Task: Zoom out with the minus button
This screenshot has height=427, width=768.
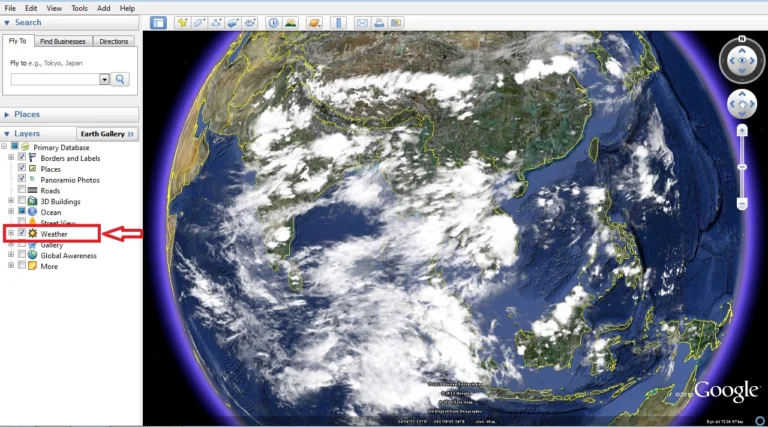Action: 742,204
